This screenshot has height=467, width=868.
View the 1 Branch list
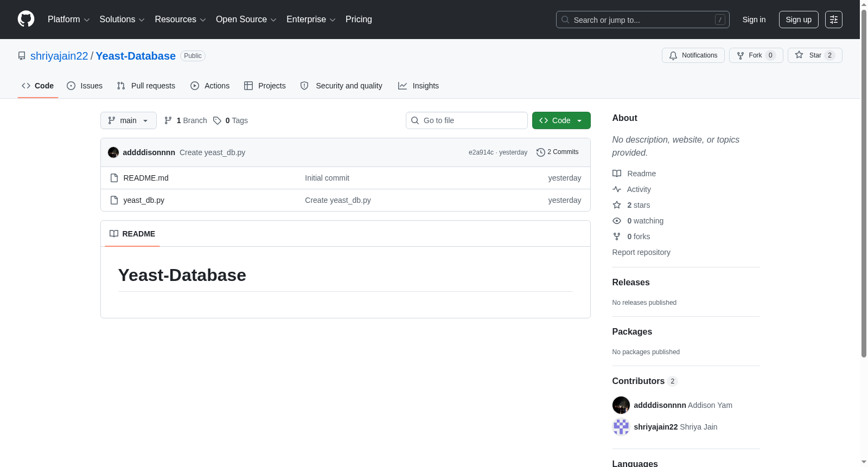point(186,120)
